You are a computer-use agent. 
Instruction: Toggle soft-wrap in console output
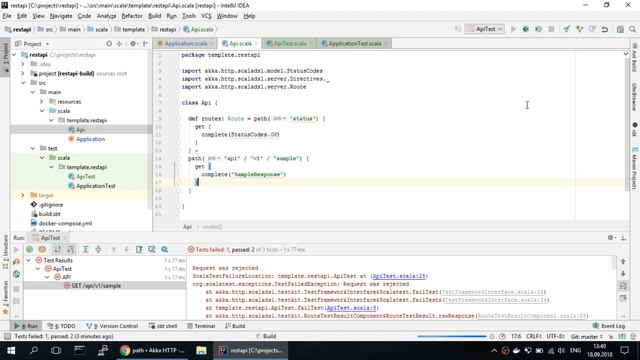point(623,286)
